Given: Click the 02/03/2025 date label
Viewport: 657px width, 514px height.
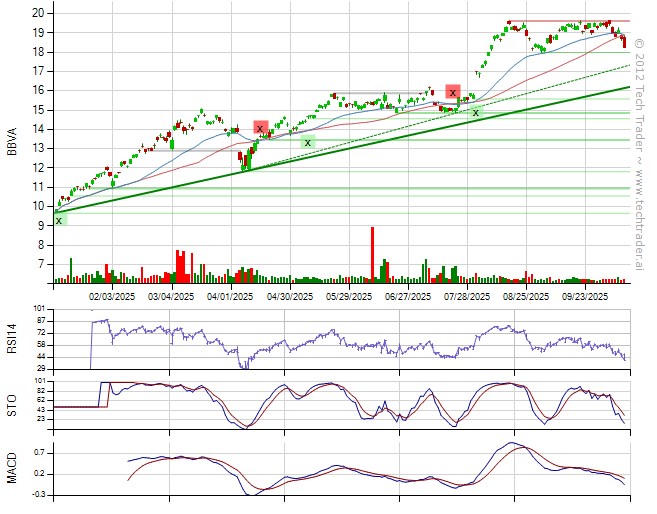Looking at the screenshot, I should pos(112,296).
